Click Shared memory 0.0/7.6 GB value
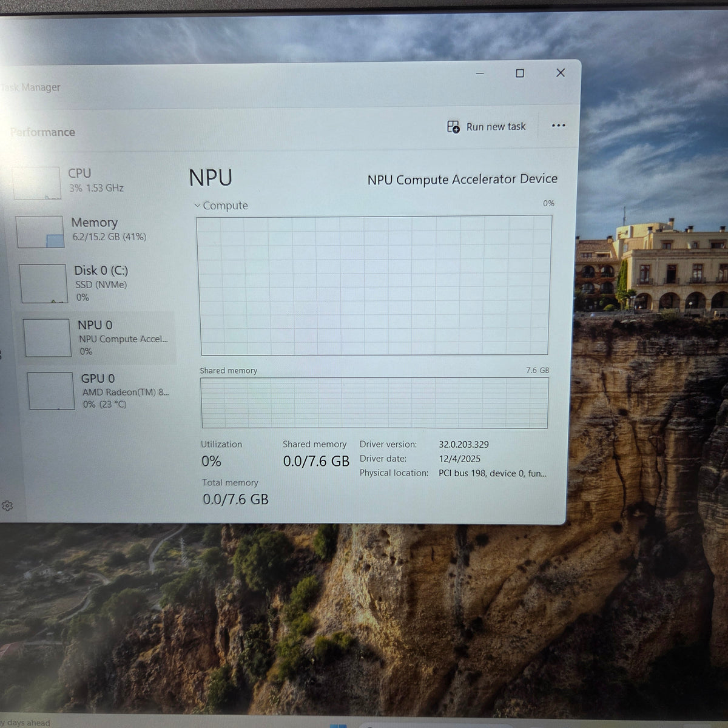This screenshot has width=728, height=728. coord(316,461)
